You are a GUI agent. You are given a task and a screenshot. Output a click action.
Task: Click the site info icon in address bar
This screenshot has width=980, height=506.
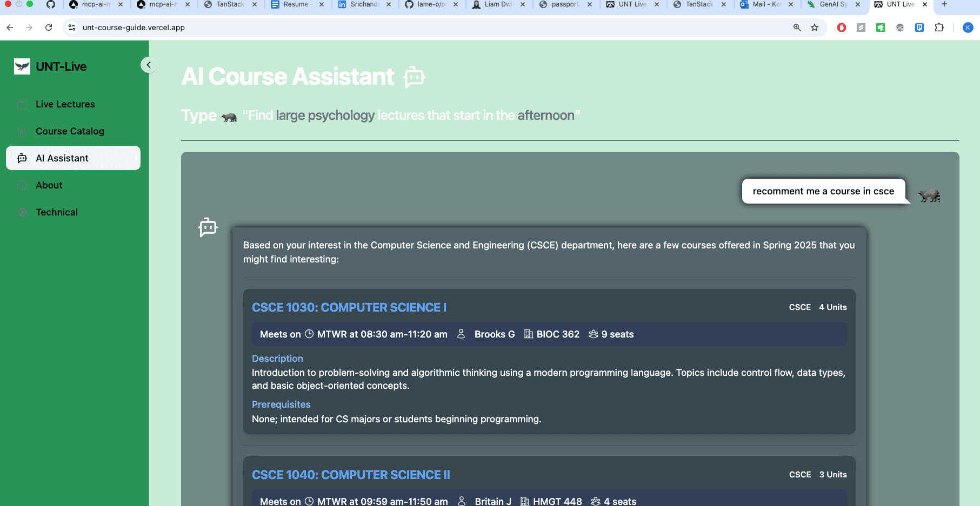pos(72,28)
